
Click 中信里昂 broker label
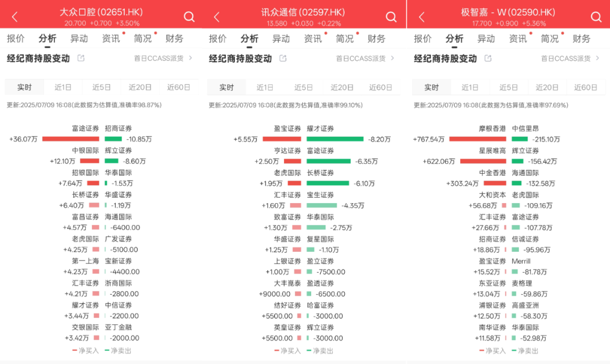(525, 128)
